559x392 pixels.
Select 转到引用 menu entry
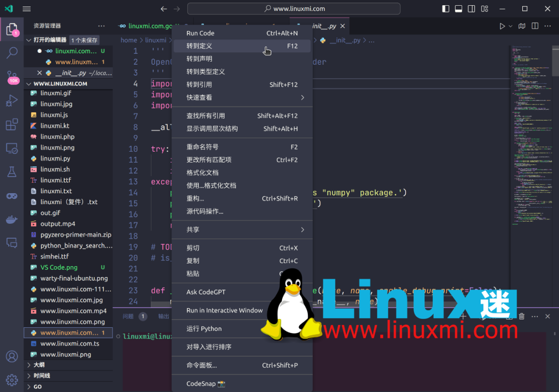242,84
